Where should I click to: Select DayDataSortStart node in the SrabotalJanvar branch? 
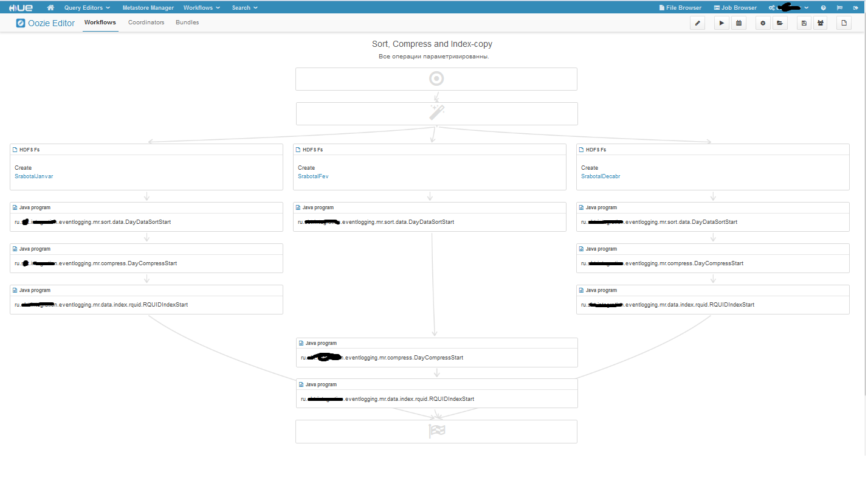pyautogui.click(x=146, y=217)
